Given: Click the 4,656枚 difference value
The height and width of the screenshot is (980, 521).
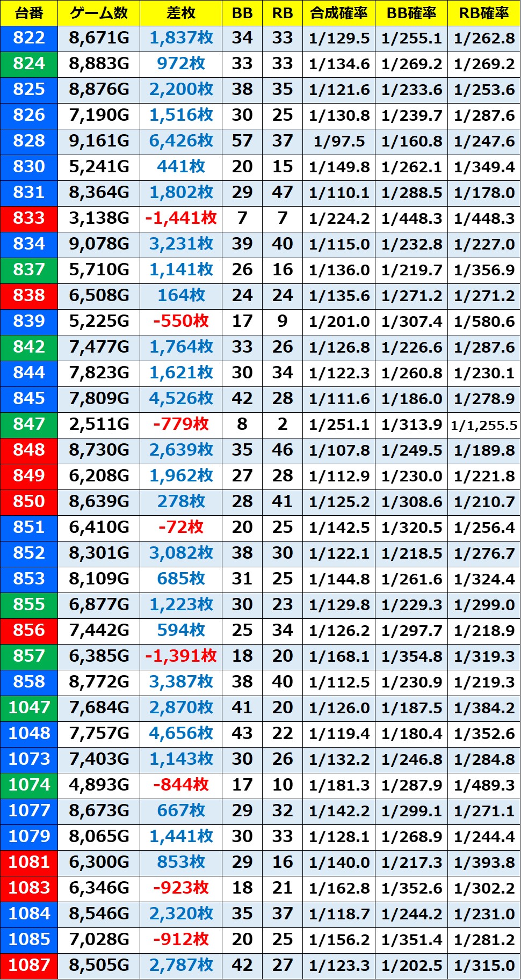Looking at the screenshot, I should [x=181, y=734].
